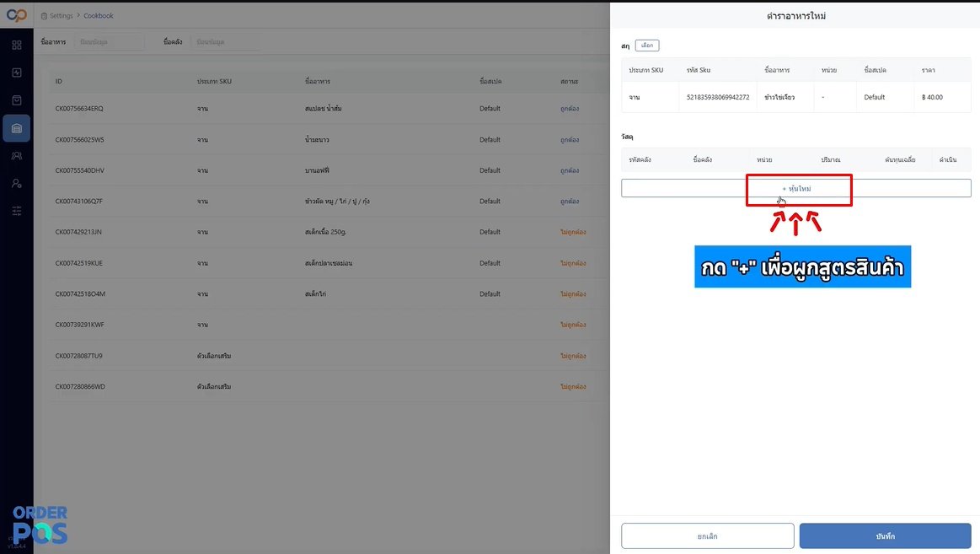Select row CK00728087TU9 in the cookbook list
Image resolution: width=980 pixels, height=554 pixels.
point(329,356)
